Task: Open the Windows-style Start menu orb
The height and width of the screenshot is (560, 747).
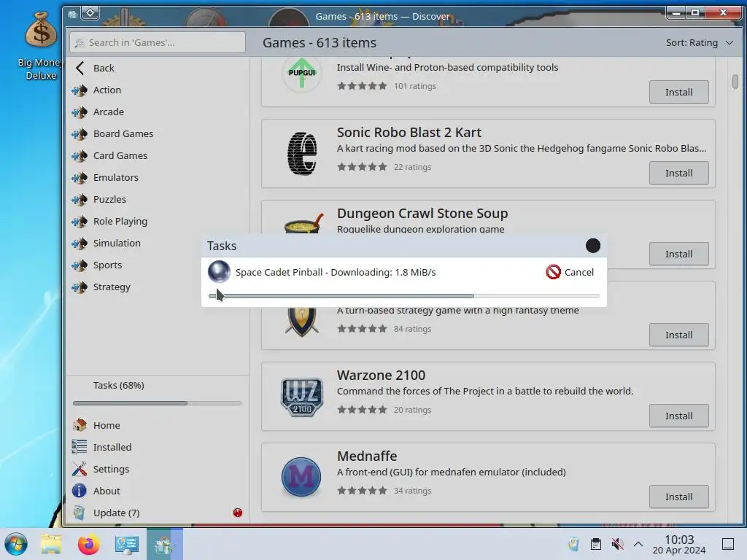Action: tap(16, 544)
